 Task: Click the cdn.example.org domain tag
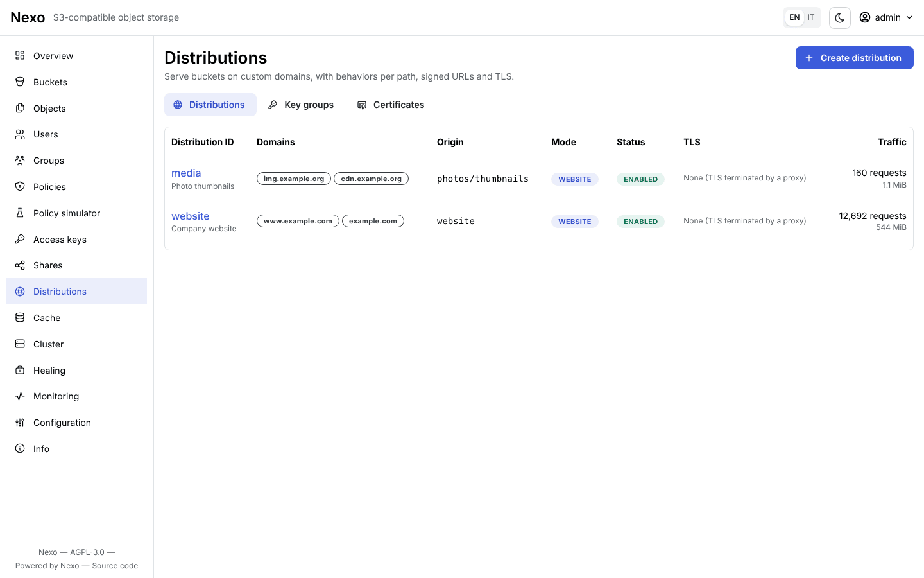pyautogui.click(x=372, y=179)
